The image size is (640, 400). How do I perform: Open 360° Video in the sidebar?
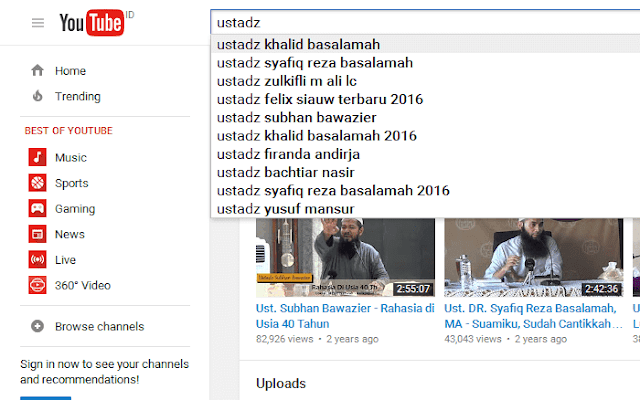(x=83, y=285)
